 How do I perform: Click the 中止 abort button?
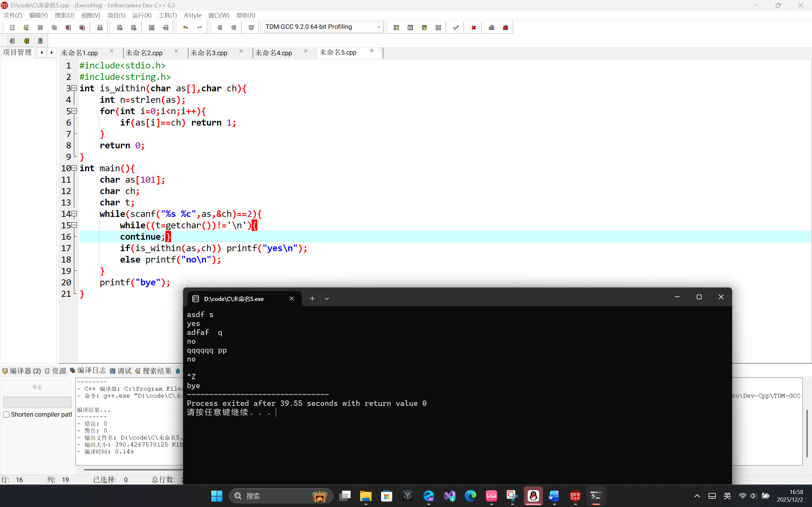(x=37, y=387)
